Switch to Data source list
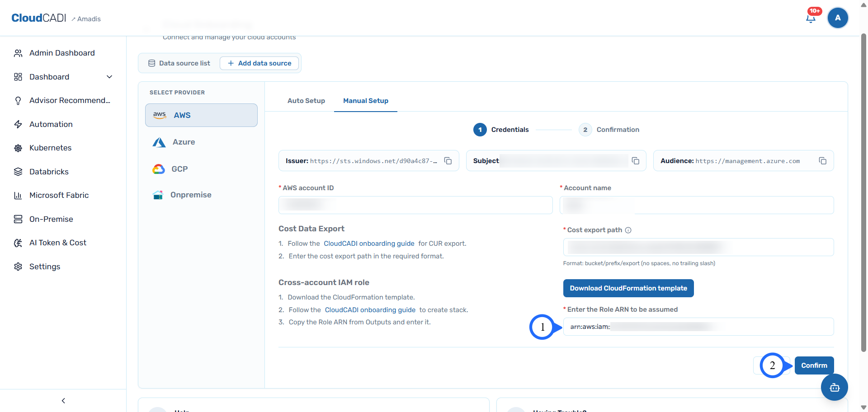 click(179, 63)
